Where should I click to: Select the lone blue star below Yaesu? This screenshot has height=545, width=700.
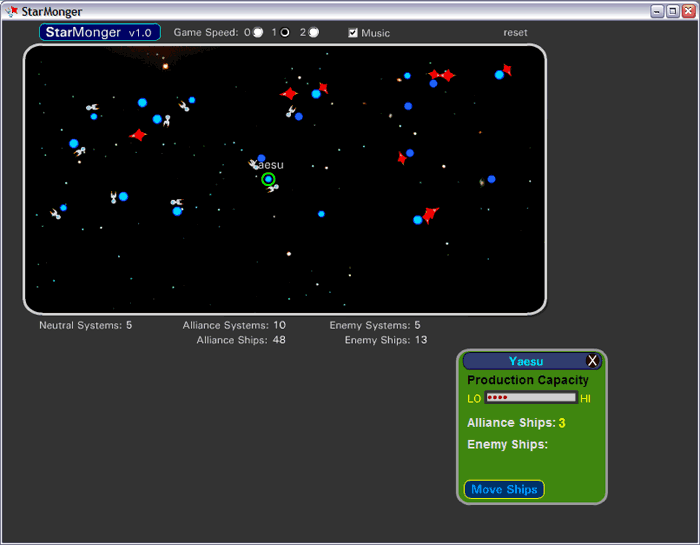tap(321, 214)
